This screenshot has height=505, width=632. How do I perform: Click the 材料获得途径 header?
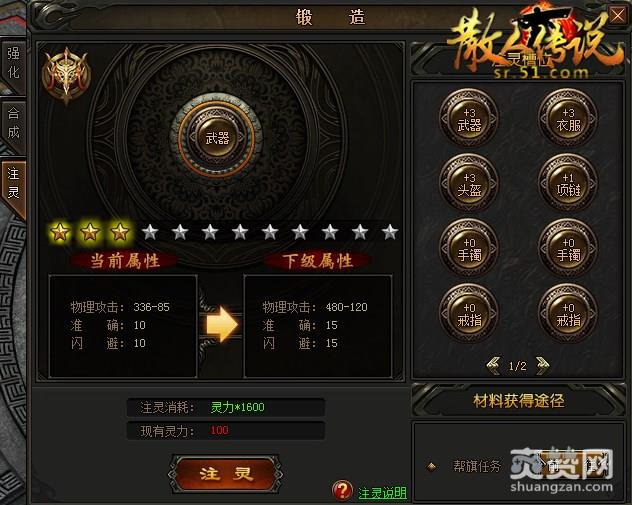coord(519,401)
